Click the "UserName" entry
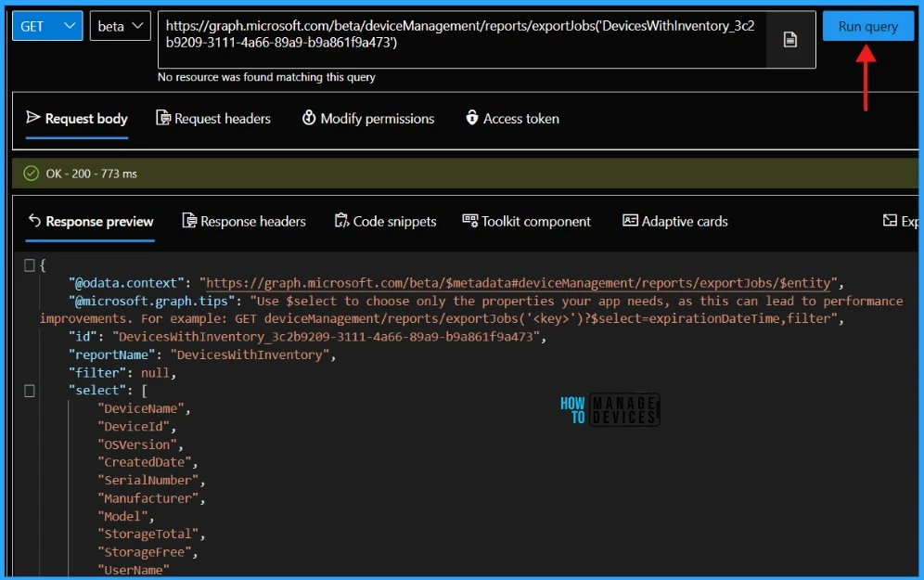 click(x=134, y=570)
